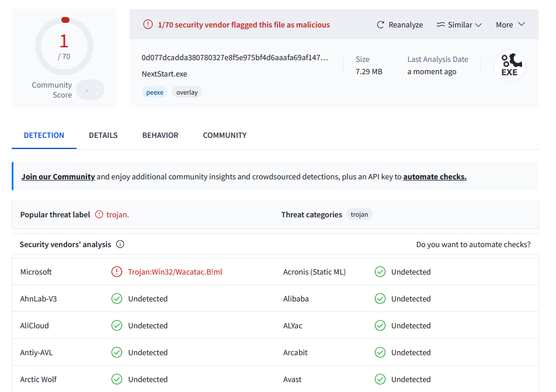Stay on the DETECTION tab
Screen dimensions: 556x392
tap(44, 136)
